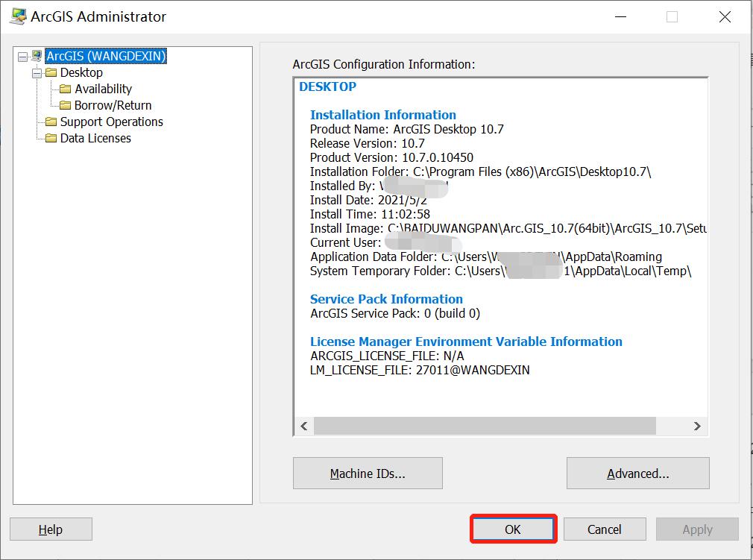Select the Data Licenses tree item
The height and width of the screenshot is (560, 753).
[95, 138]
